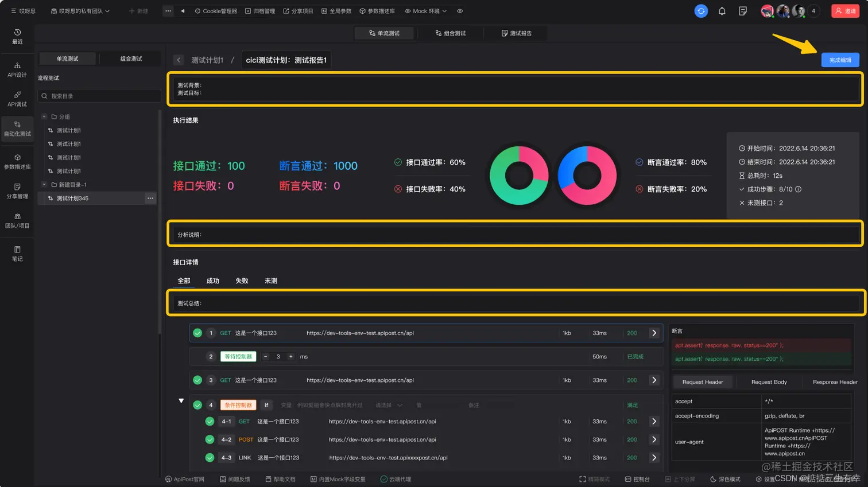Viewport: 868px width, 487px height.
Task: Expand details arrow for step 3 GET request
Action: 654,380
